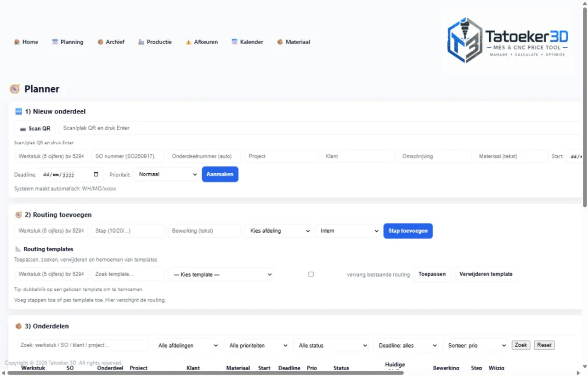
Task: Open the Deadline date picker calendar icon
Action: coord(96,175)
